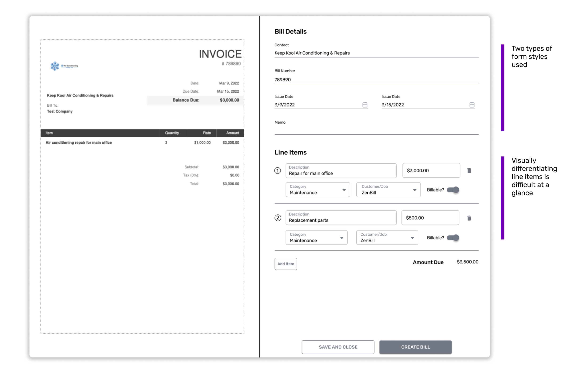This screenshot has height=373, width=588.
Task: Click the purple vertical scrollbar at right
Action: click(x=503, y=88)
